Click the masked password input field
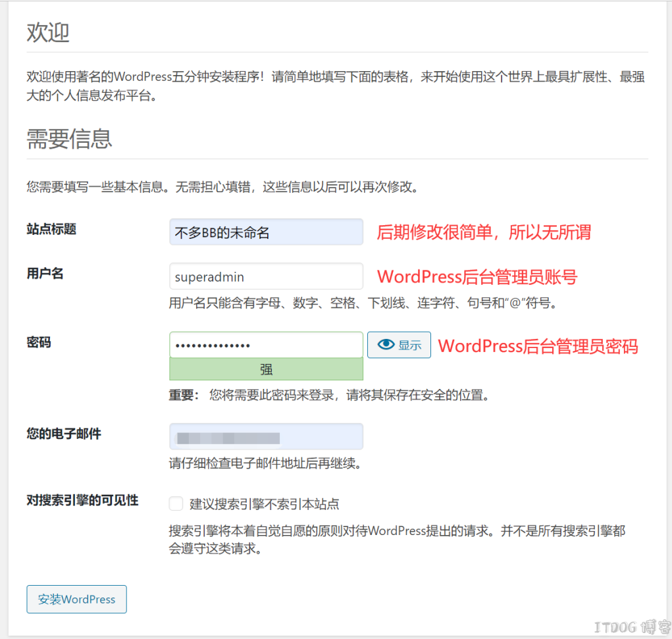The height and width of the screenshot is (639, 672). (266, 345)
